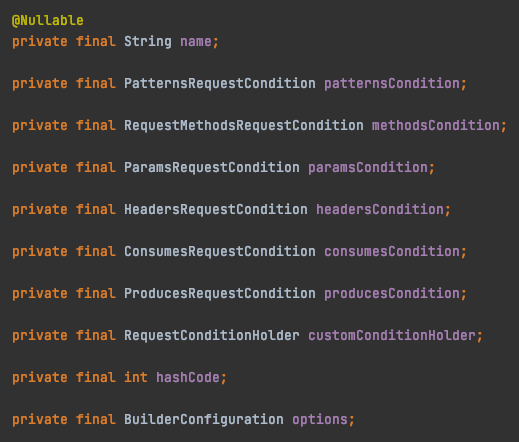Click the producesCondition field

click(392, 294)
